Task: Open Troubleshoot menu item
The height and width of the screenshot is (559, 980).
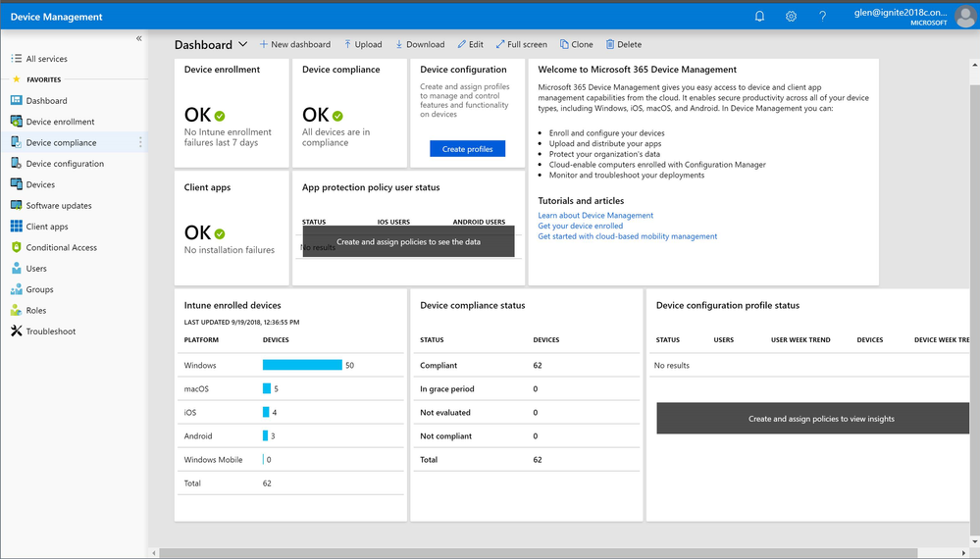Action: click(x=51, y=331)
